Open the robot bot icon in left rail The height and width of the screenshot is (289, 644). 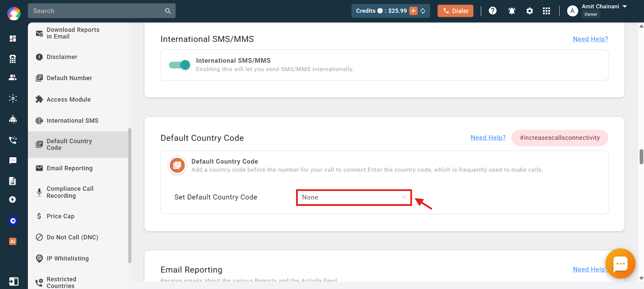[13, 119]
